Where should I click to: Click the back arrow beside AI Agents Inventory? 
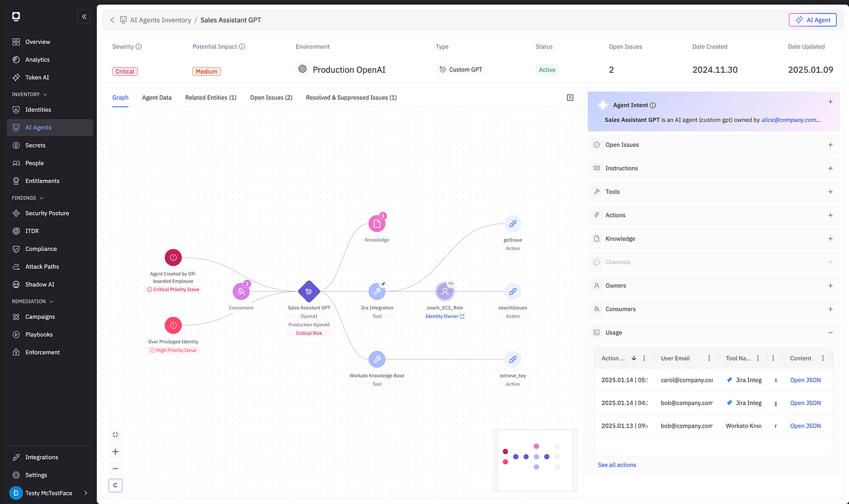pos(113,20)
